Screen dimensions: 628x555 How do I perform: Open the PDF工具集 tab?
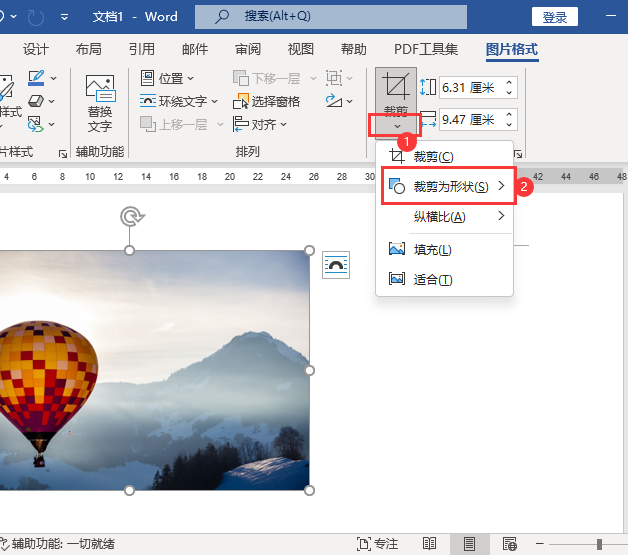(x=426, y=49)
